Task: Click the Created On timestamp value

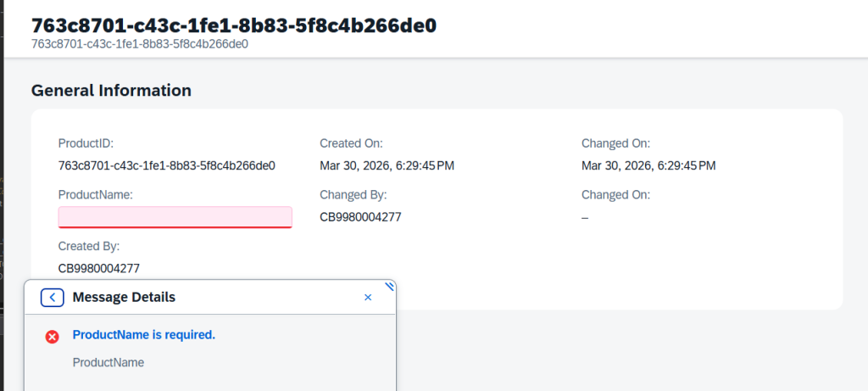Action: [x=387, y=165]
